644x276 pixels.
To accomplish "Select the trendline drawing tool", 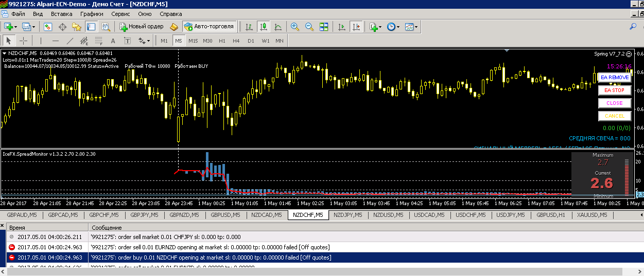I will [x=70, y=41].
